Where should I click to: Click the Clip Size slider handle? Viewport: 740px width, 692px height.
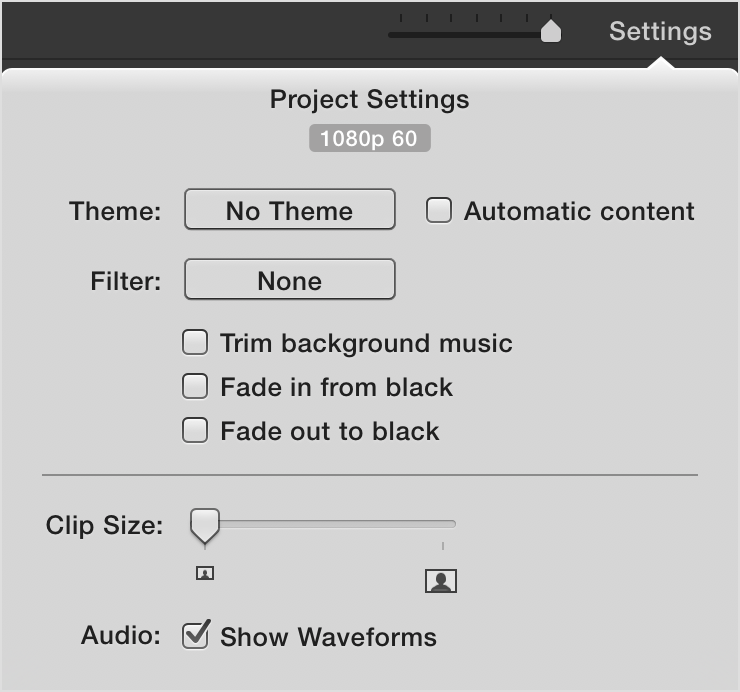[205, 524]
